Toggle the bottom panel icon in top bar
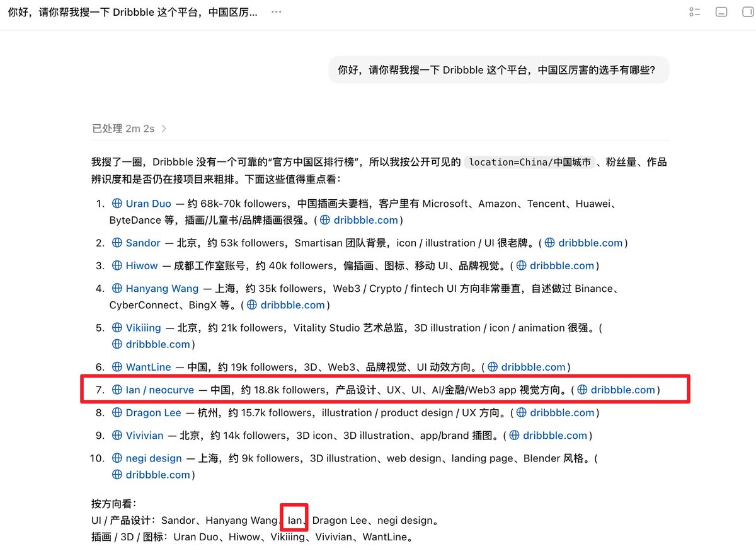The height and width of the screenshot is (551, 756). click(721, 12)
